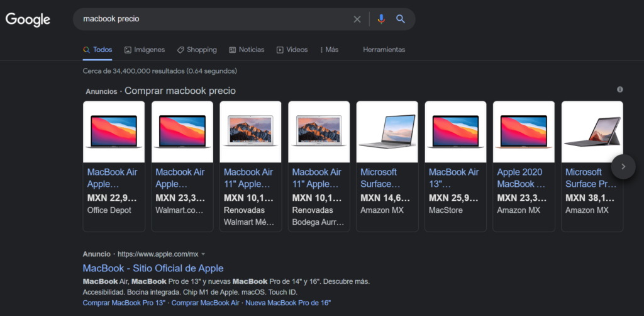Expand dropdown arrow beside apple.com/mx URL
Screen dimensions: 644x316
pos(203,254)
